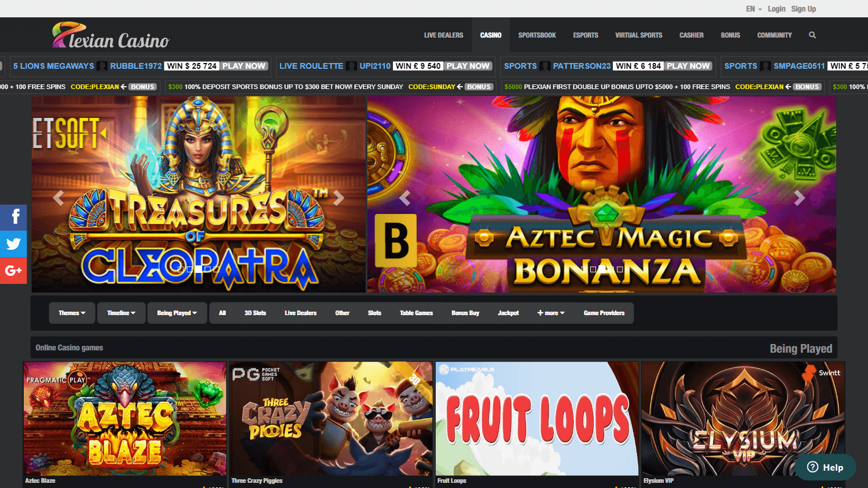This screenshot has width=868, height=488.
Task: Share on Twitter sidebar icon
Action: (13, 244)
